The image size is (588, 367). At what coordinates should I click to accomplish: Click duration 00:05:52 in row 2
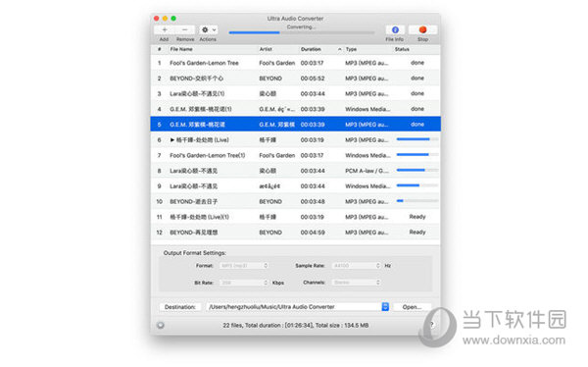(313, 79)
